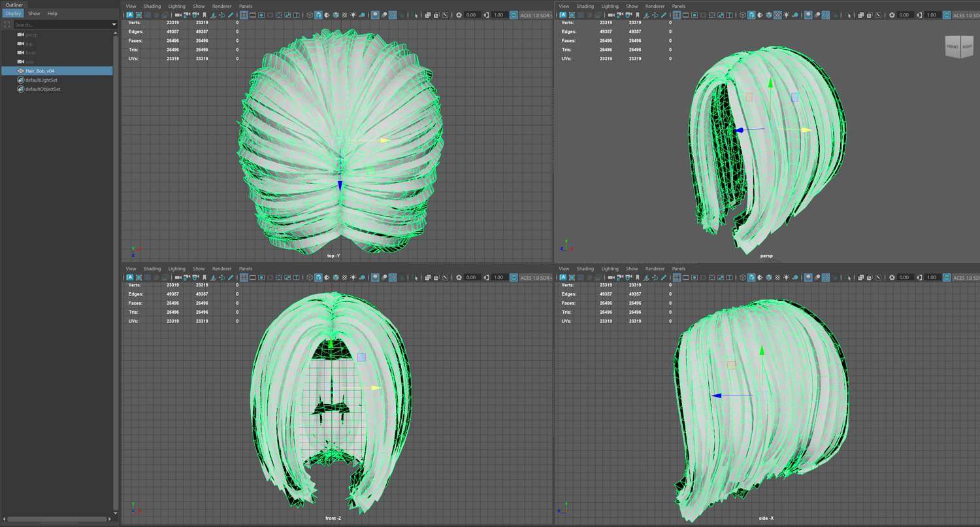Select the Outliner tab
This screenshot has height=527, width=980.
14,5
